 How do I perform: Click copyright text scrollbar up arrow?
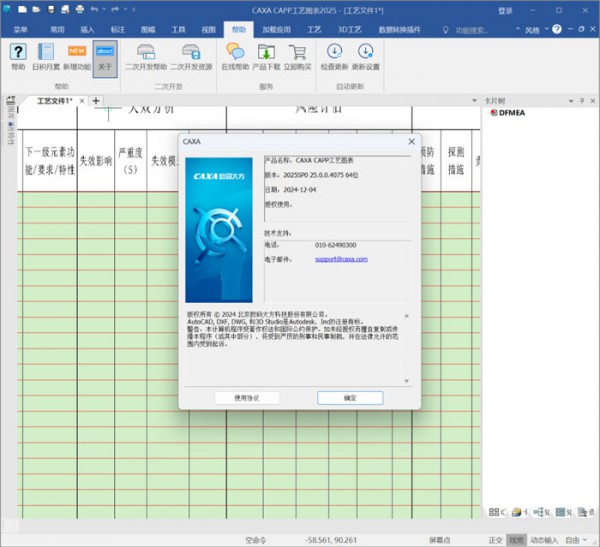pos(406,316)
